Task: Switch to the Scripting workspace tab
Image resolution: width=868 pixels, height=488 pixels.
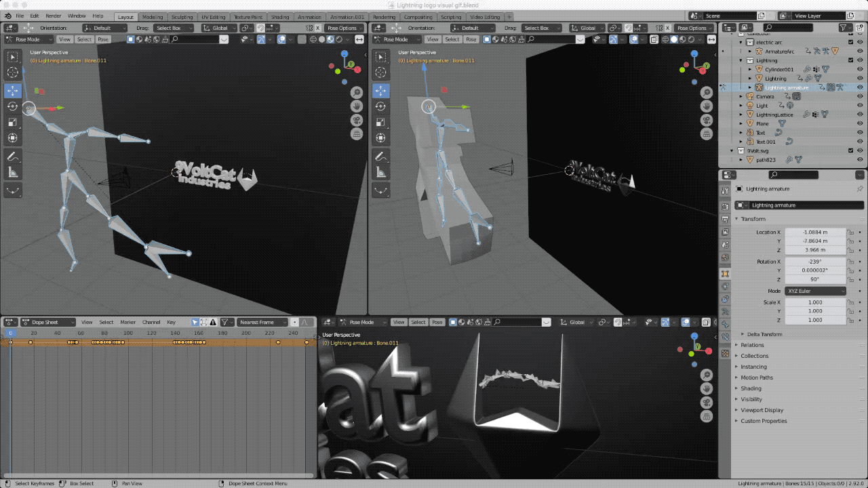Action: pos(451,17)
